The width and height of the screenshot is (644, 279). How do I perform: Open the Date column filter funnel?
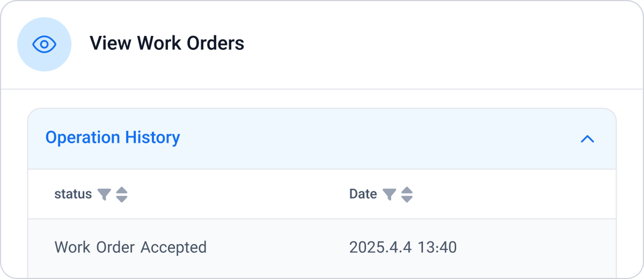click(389, 194)
